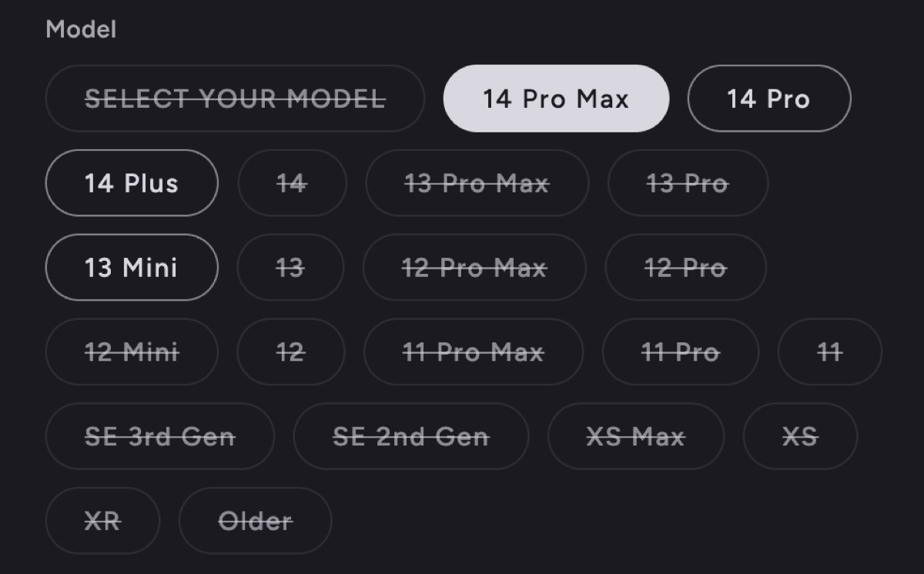This screenshot has width=924, height=574.
Task: Select the 12 Pro model
Action: 685,268
